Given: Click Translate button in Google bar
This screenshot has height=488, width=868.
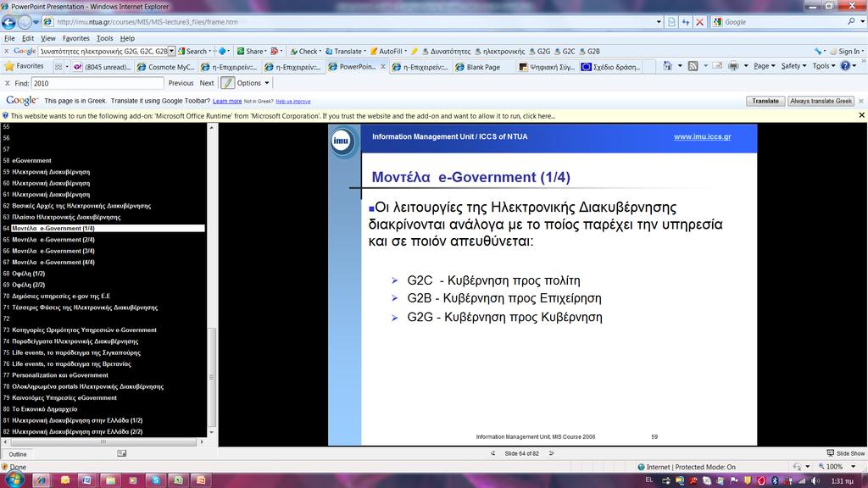Looking at the screenshot, I should (x=765, y=102).
